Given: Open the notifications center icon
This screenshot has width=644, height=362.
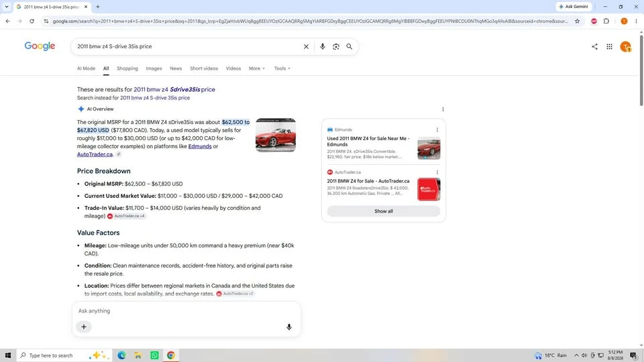Looking at the screenshot, I should pos(634,355).
